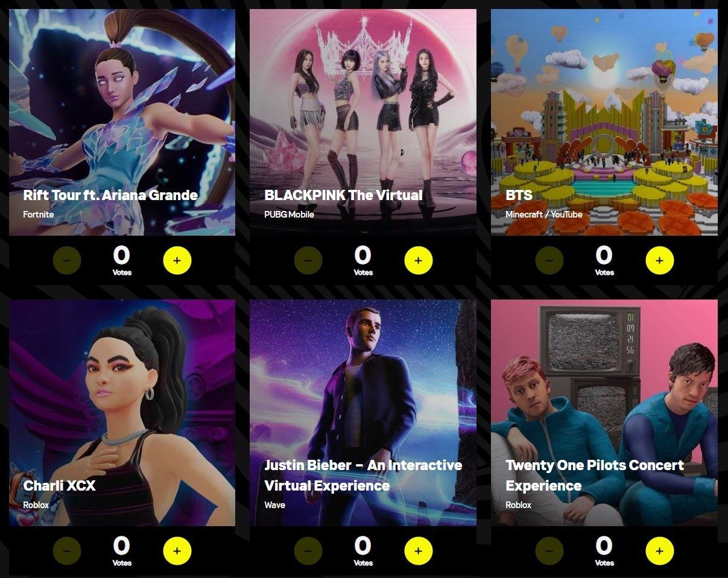Viewport: 728px width, 578px height.
Task: Remove a vote from Twenty One Pilots Concert Experience
Action: coord(549,551)
